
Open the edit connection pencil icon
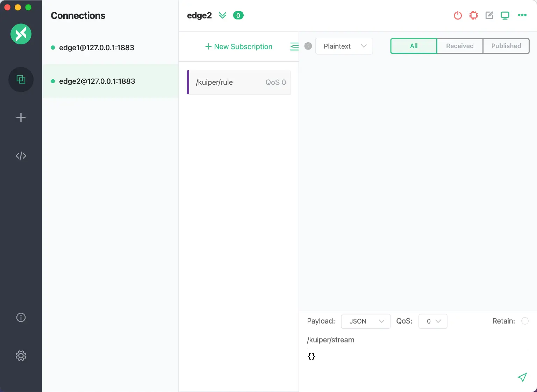(x=489, y=15)
